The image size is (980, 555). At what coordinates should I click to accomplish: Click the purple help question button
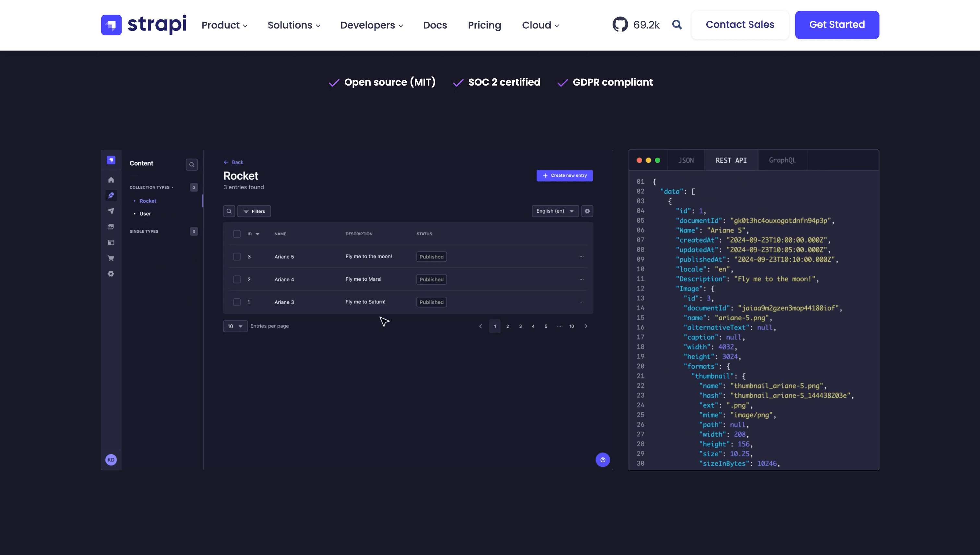coord(603,460)
